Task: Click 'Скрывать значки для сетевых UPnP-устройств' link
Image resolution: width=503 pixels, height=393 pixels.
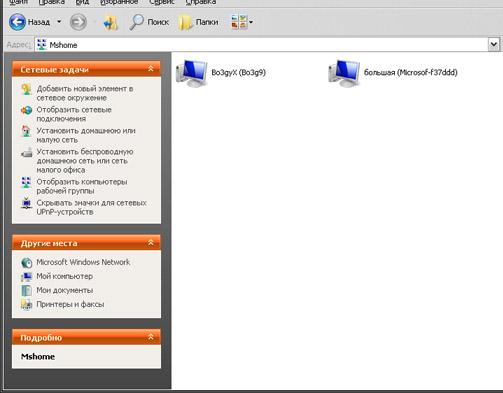Action: click(92, 207)
